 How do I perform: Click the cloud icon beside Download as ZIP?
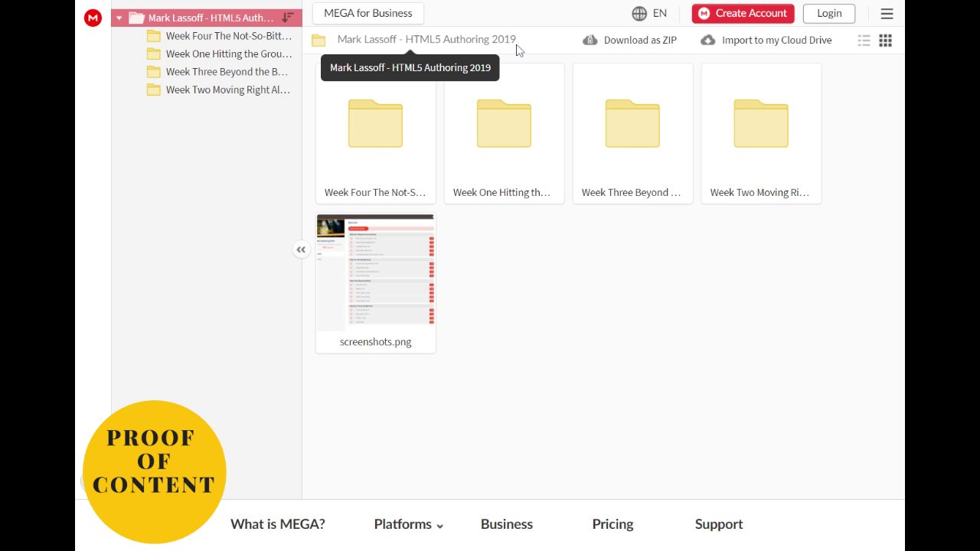[x=590, y=40]
